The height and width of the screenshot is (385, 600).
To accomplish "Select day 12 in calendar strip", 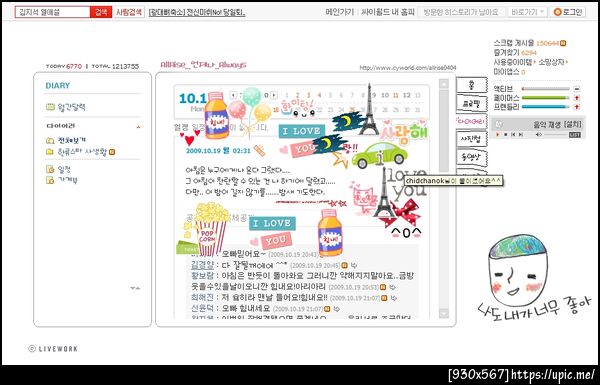I will click(x=407, y=95).
